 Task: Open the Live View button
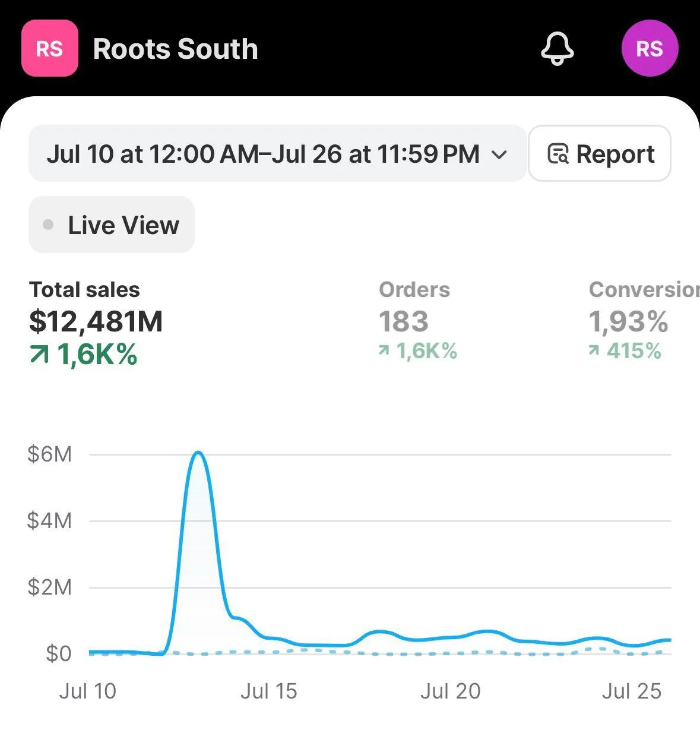[x=112, y=225]
